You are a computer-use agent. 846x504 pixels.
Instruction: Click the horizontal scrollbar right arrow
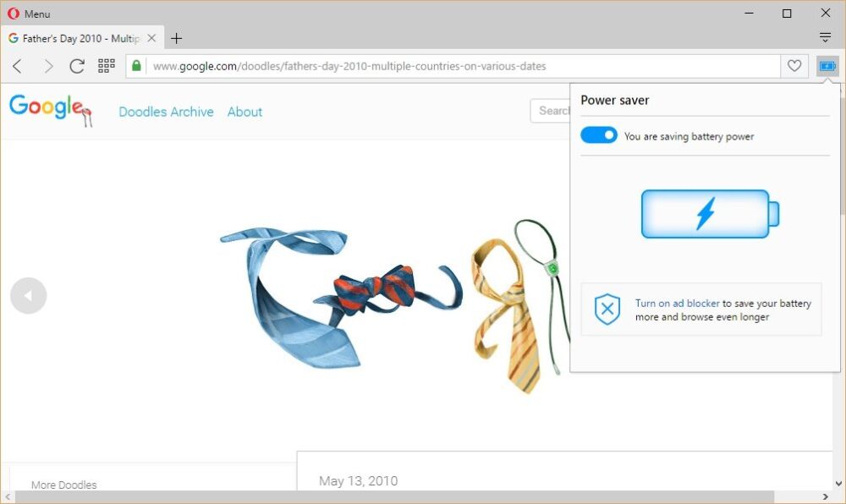826,496
